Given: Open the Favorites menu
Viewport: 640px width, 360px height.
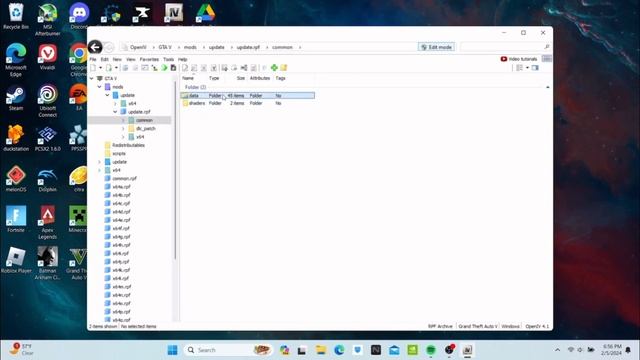Looking at the screenshot, I should (149, 59).
